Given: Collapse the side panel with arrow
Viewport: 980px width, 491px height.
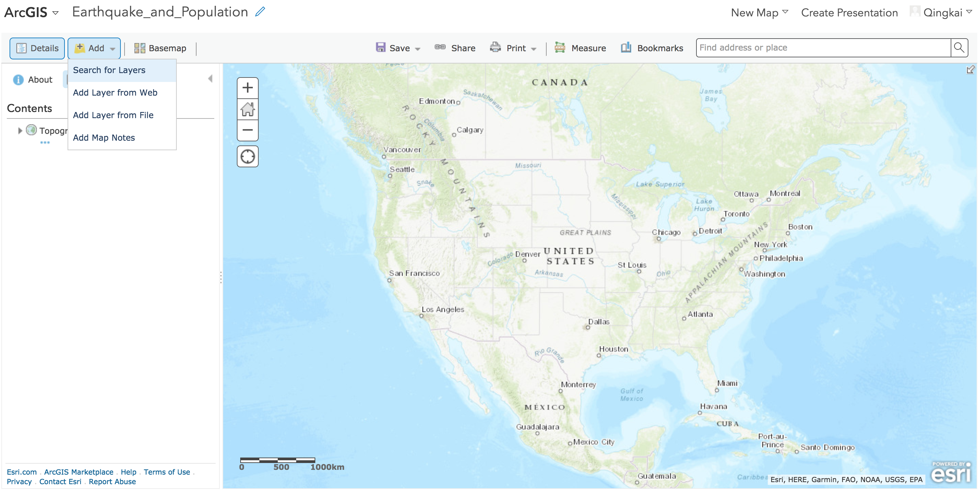Looking at the screenshot, I should click(210, 79).
